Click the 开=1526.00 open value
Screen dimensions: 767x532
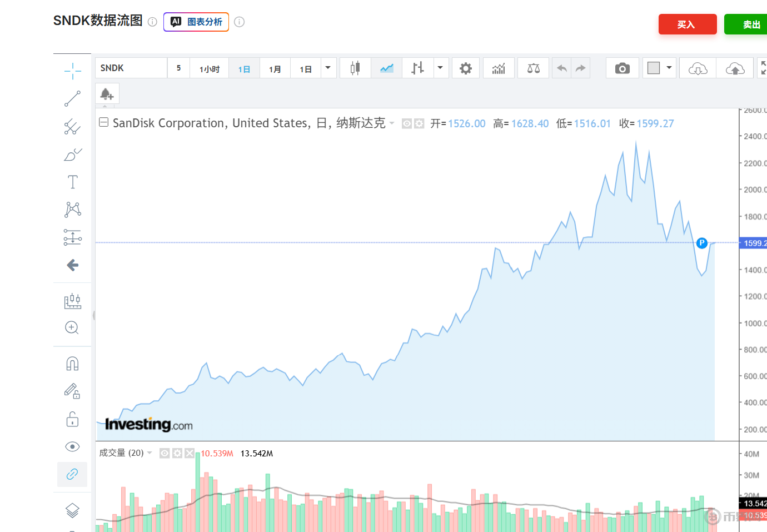coord(458,123)
